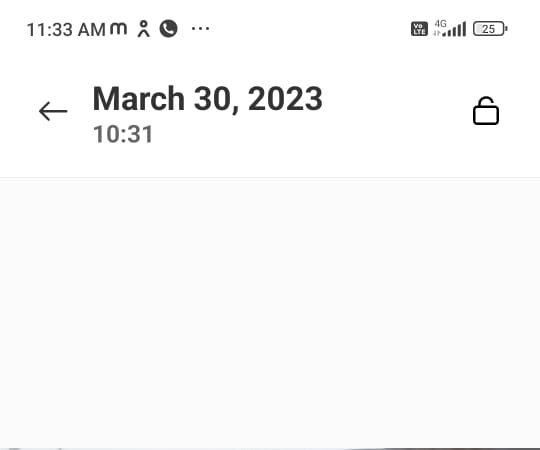Tap the small secondary signal indicator under 4G
This screenshot has width=540, height=450.
[x=437, y=33]
